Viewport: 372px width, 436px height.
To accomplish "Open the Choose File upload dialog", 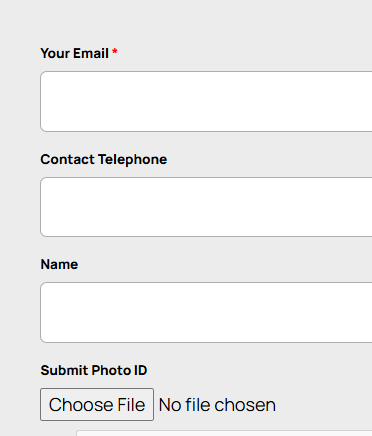I will (x=97, y=404).
